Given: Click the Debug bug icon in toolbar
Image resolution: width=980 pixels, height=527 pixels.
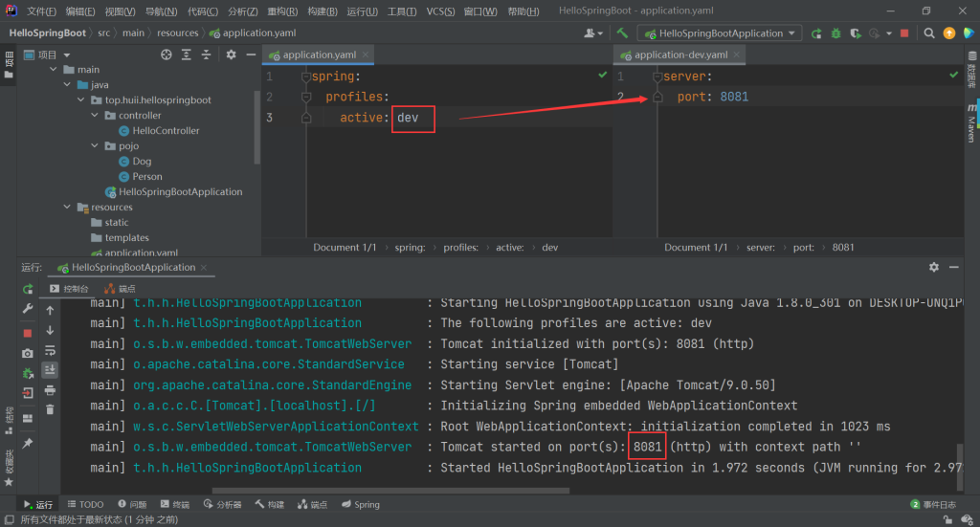Looking at the screenshot, I should 835,33.
